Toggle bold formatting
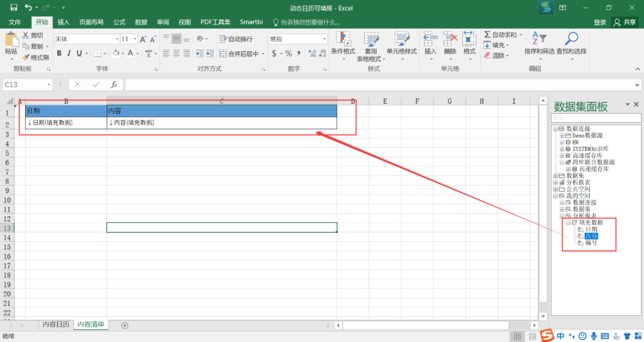 59,54
